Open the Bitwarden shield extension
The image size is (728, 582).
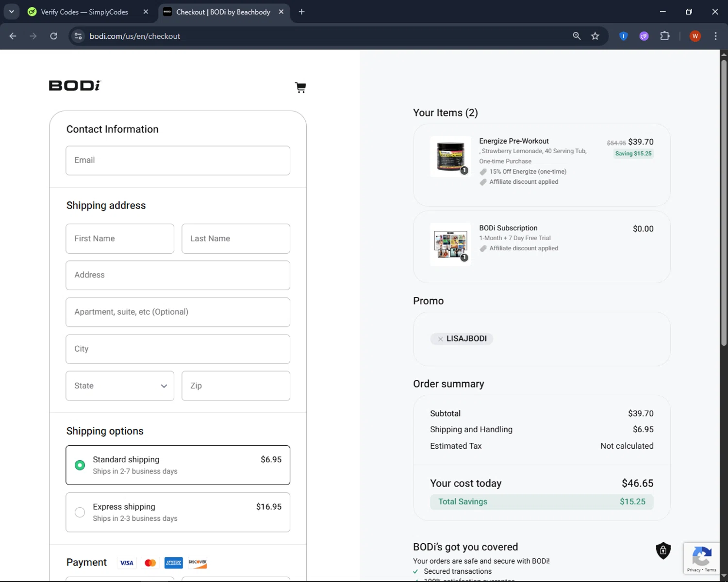[624, 36]
